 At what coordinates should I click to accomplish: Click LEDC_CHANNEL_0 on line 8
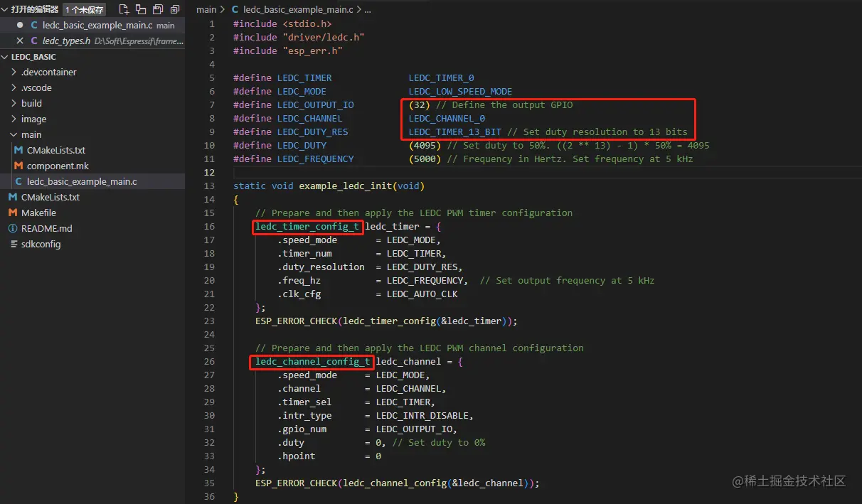tap(447, 118)
